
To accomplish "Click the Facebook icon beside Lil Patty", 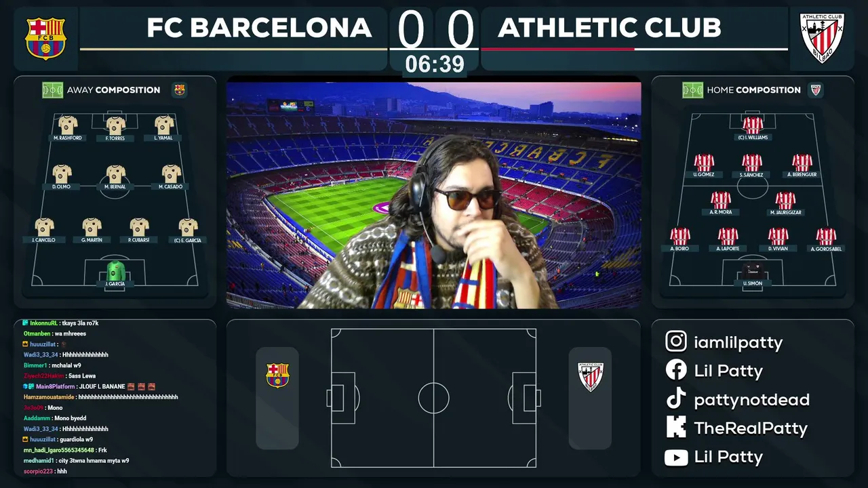I will coord(675,370).
